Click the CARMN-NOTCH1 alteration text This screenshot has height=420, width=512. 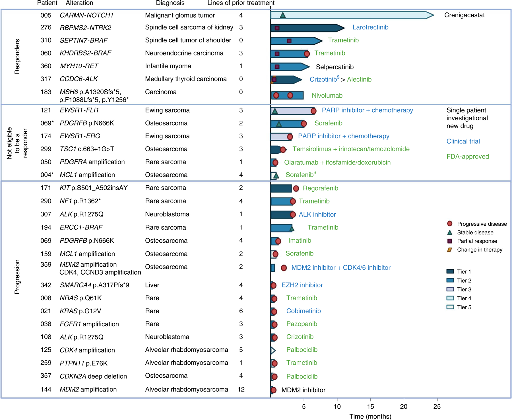[86, 15]
